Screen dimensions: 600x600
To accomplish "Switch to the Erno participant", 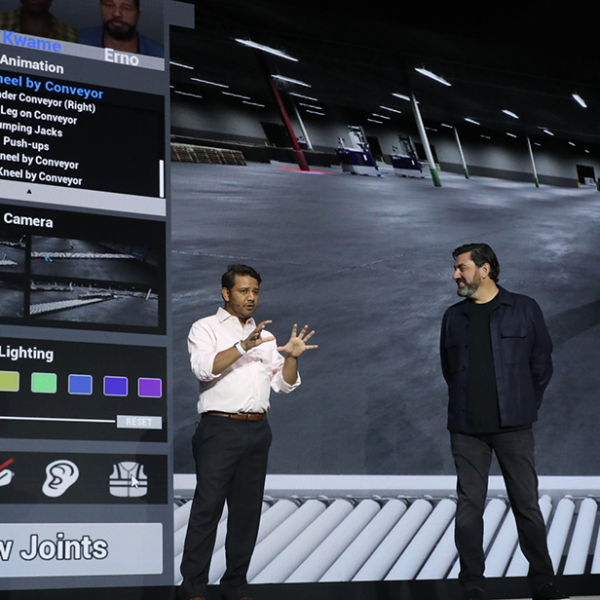I will [121, 56].
